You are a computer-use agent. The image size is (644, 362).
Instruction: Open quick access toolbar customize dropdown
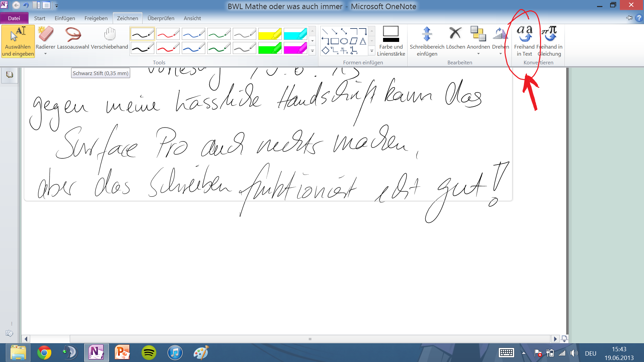(x=56, y=6)
